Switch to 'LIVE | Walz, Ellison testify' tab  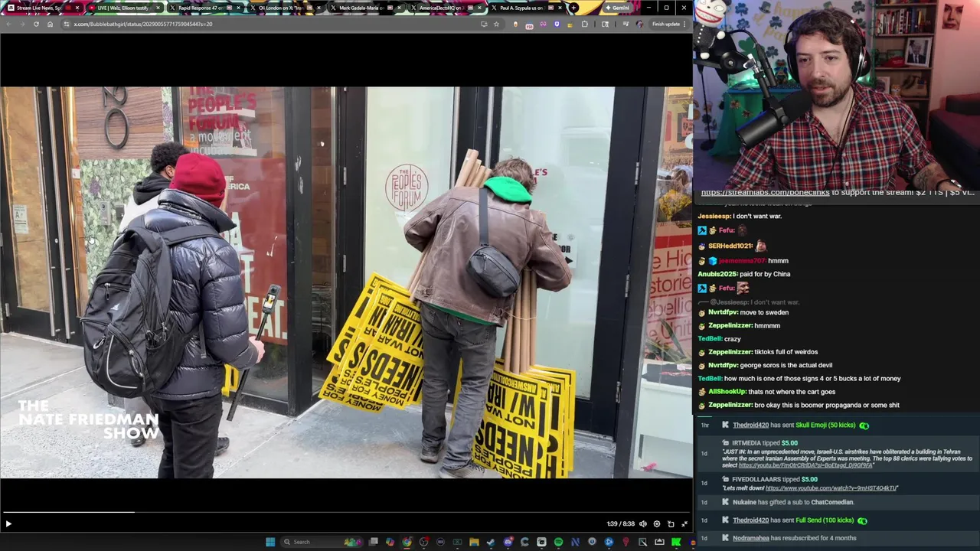pyautogui.click(x=125, y=8)
